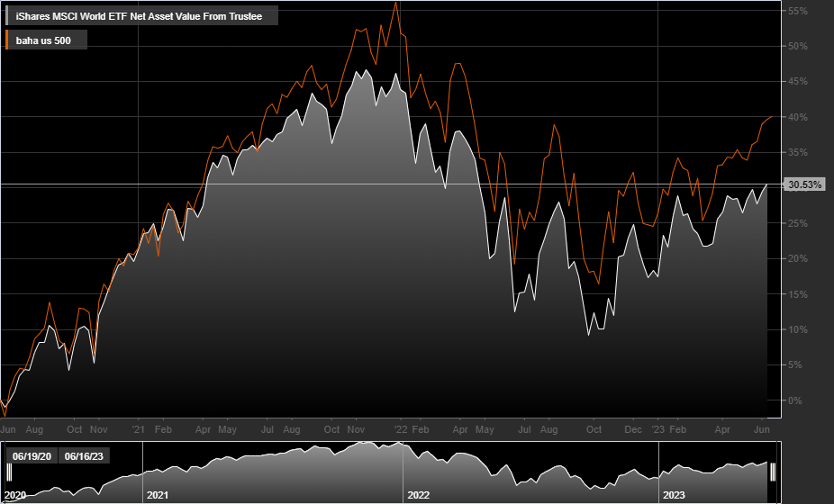Click the 2022 label in the navigator
Image resolution: width=834 pixels, height=504 pixels.
[x=418, y=495]
